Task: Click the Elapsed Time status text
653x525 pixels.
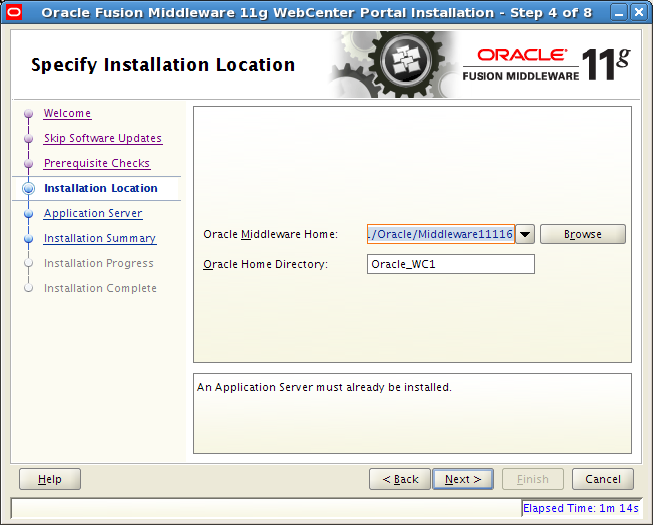Action: [581, 508]
